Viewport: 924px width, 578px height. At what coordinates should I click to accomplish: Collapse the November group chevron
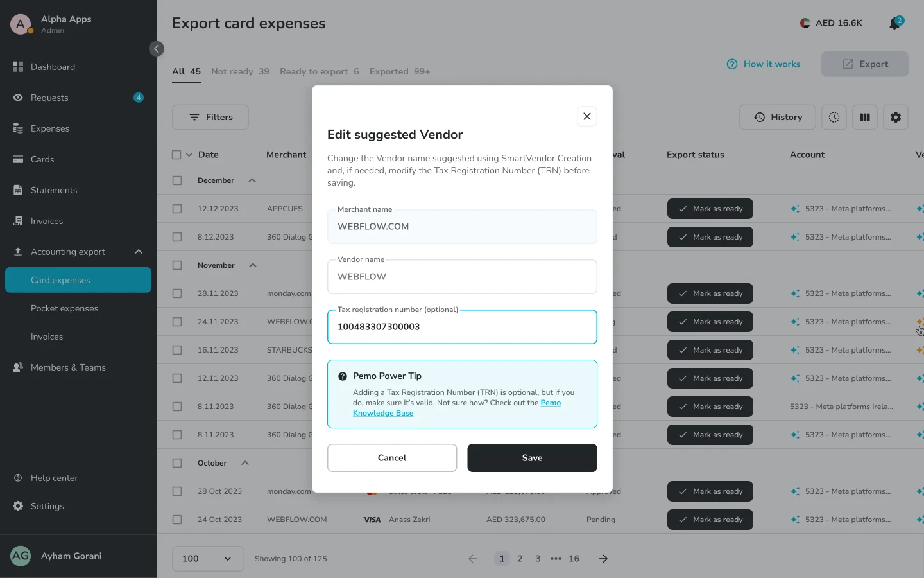(253, 265)
